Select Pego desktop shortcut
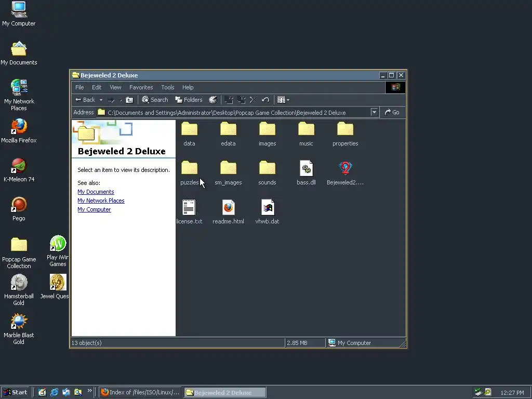Viewport: 532px width, 399px height. pyautogui.click(x=19, y=209)
